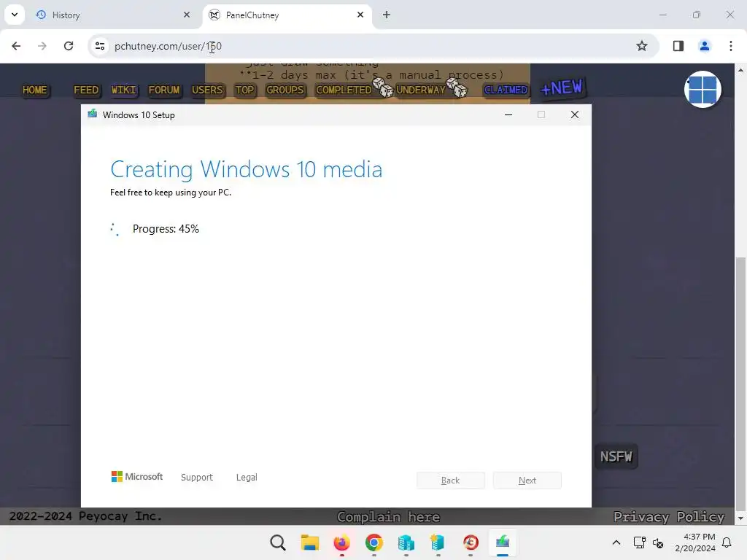This screenshot has width=747, height=560.
Task: Click the dice icon next to UNDERWAY
Action: click(457, 87)
